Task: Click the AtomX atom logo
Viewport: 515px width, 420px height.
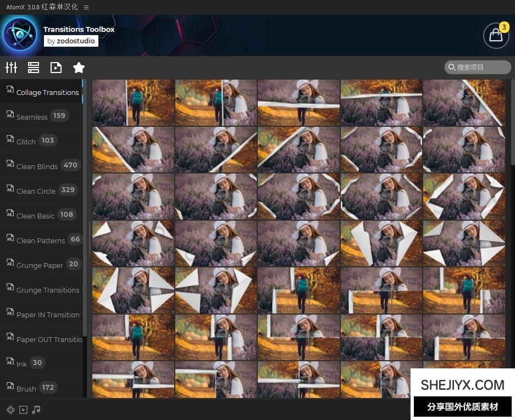Action: click(20, 35)
